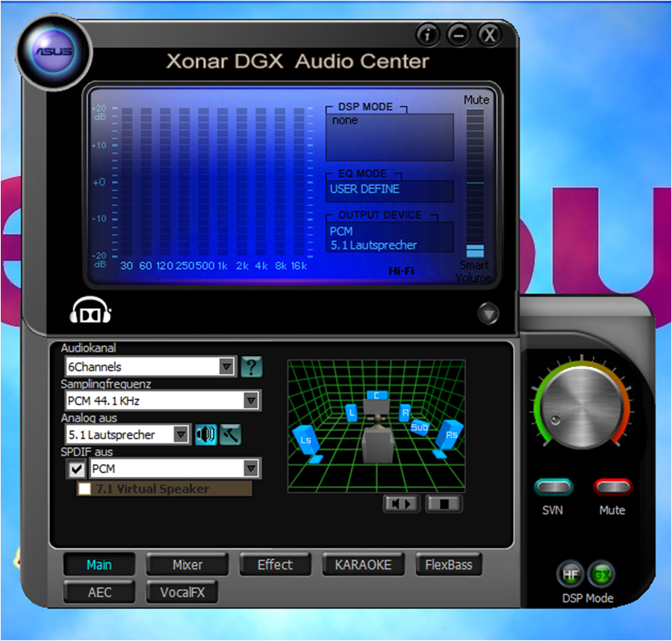Screen dimensions: 672x641
Task: Switch to the VocalFX tab
Action: (x=182, y=592)
